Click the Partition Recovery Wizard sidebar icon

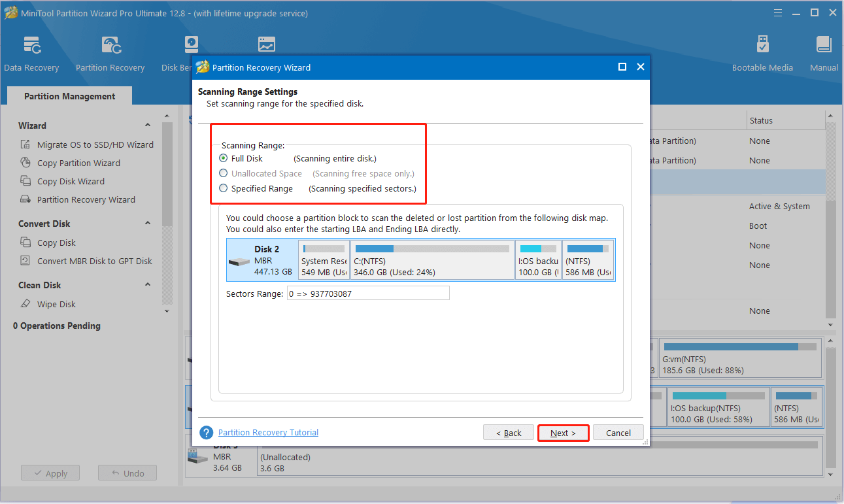[x=25, y=199]
